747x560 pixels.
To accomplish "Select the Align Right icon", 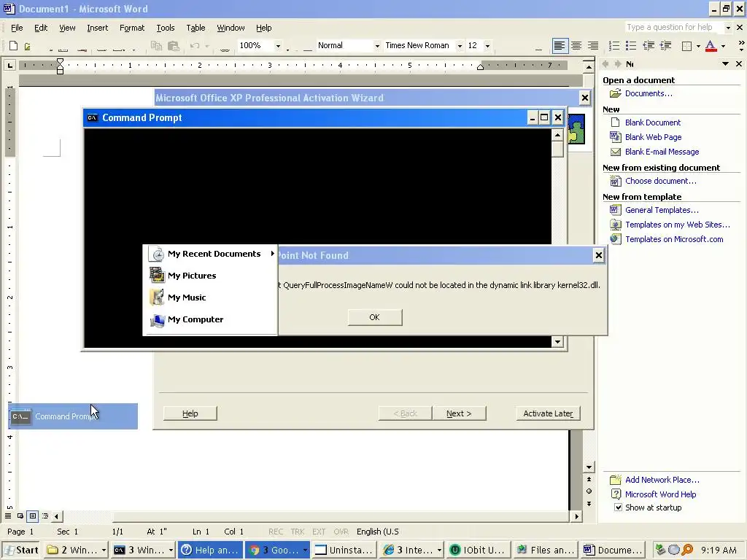I will [x=593, y=46].
